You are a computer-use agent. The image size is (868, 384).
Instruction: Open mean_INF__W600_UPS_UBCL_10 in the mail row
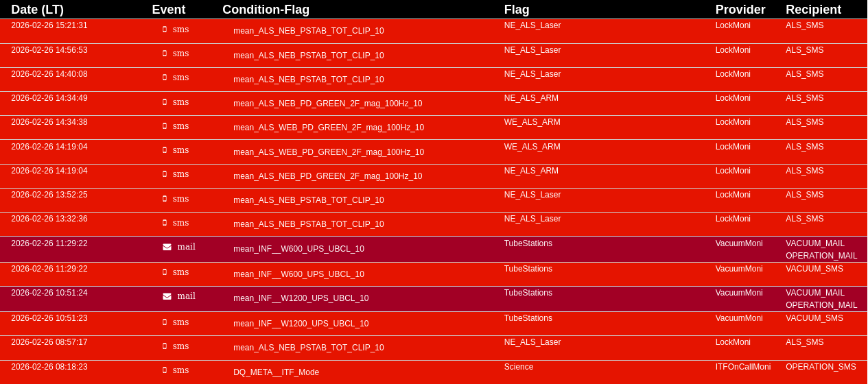pos(298,249)
